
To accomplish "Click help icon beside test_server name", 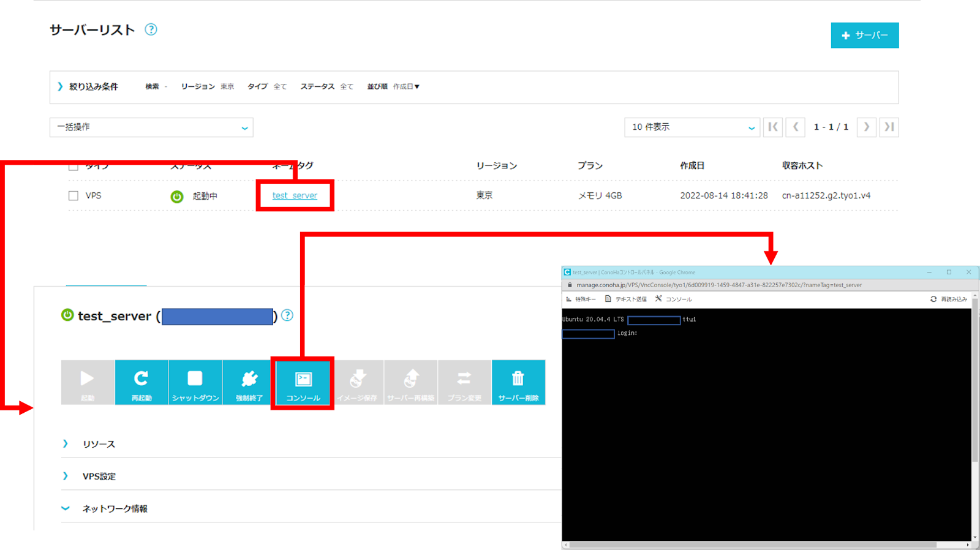I will pyautogui.click(x=287, y=315).
